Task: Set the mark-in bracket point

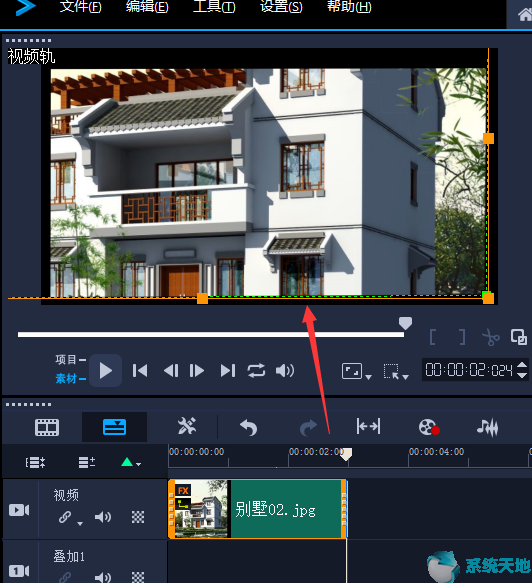Action: point(432,337)
